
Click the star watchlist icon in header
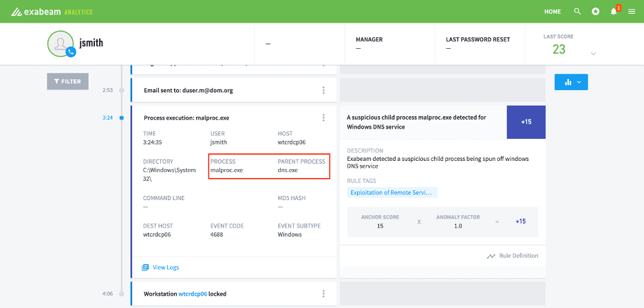(x=596, y=12)
